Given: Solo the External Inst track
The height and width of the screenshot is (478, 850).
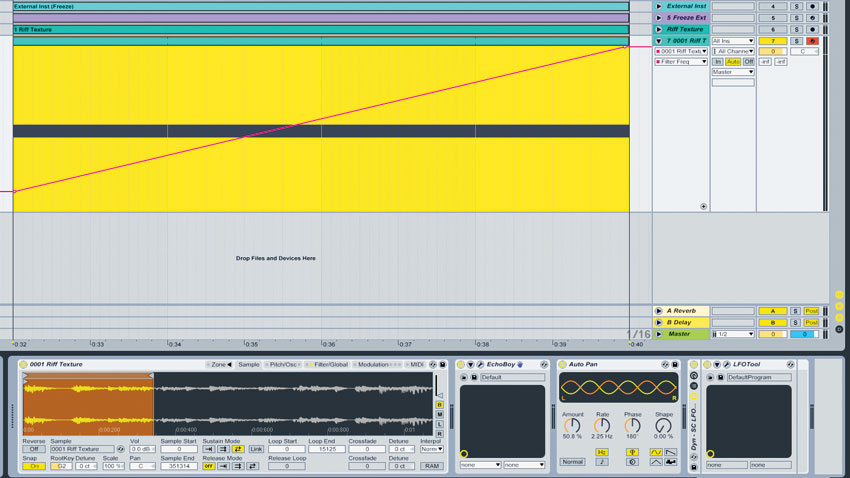Looking at the screenshot, I should [796, 6].
